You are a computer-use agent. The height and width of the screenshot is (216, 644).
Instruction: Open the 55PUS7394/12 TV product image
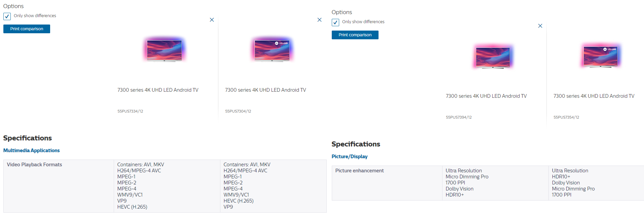(x=493, y=56)
